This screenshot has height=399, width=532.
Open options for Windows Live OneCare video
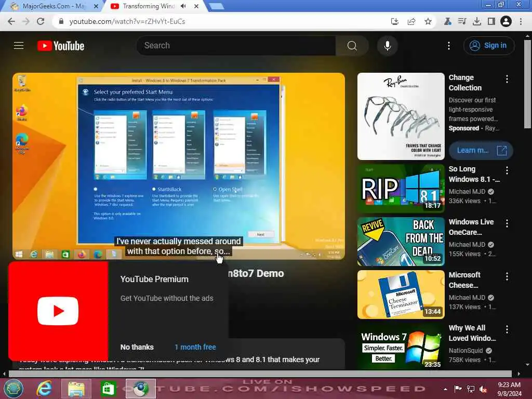point(507,223)
